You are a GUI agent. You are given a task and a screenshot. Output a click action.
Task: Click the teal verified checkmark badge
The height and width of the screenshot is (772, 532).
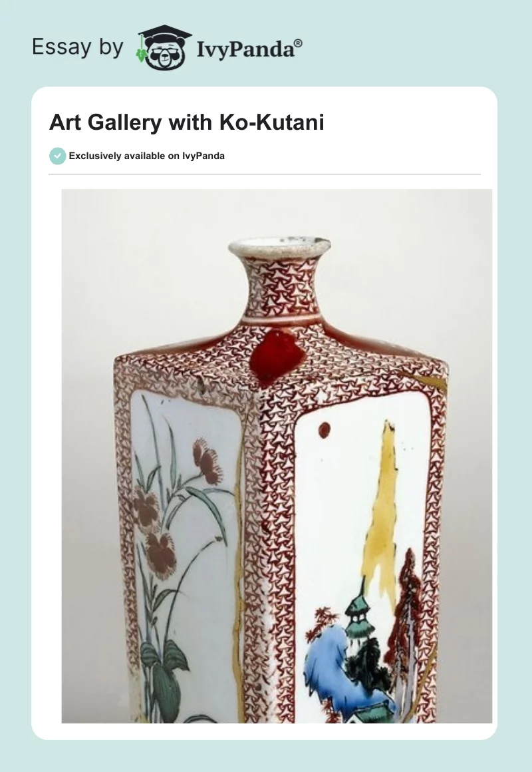58,156
